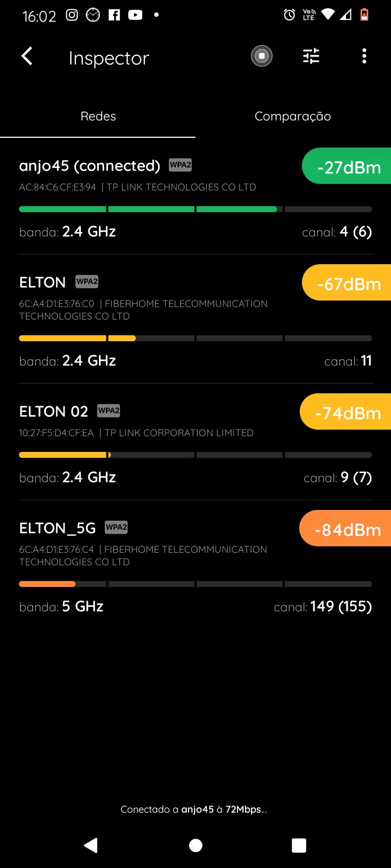
Task: Tap the -74dBm signal badge
Action: point(346,412)
